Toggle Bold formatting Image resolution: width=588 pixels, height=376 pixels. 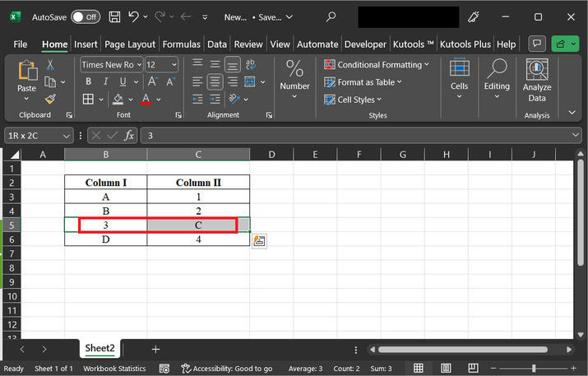point(88,81)
